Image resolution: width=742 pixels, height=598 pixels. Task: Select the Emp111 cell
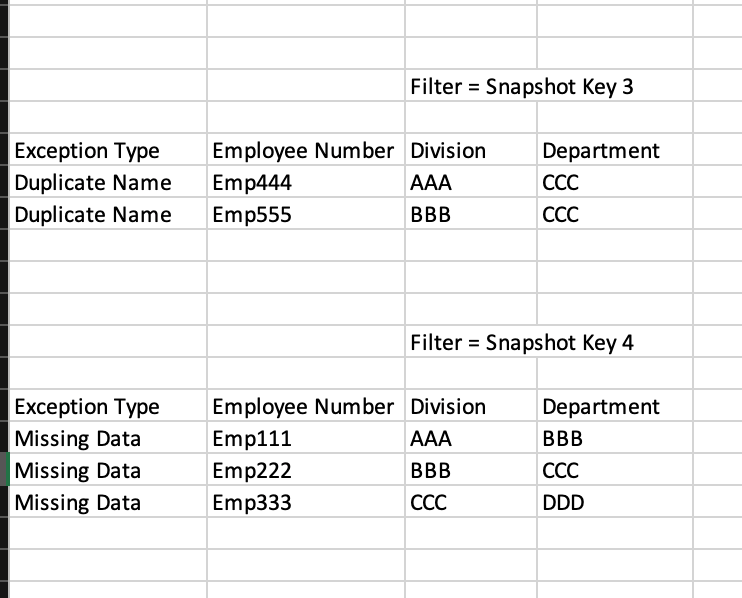306,438
